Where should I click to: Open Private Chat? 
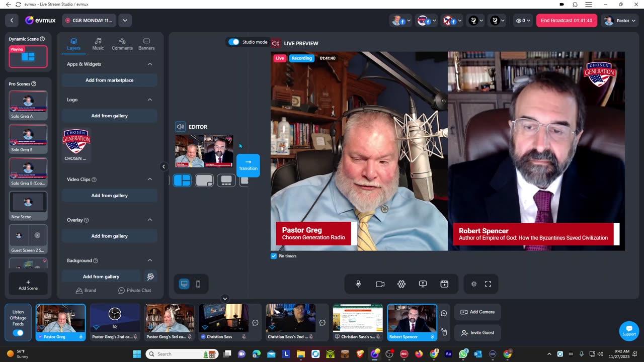(134, 290)
